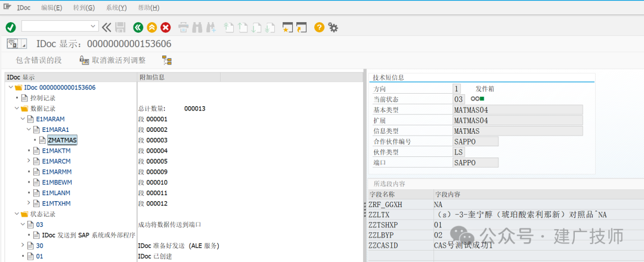
Task: Click the tree hierarchy icon in application toolbar
Action: coord(167,60)
